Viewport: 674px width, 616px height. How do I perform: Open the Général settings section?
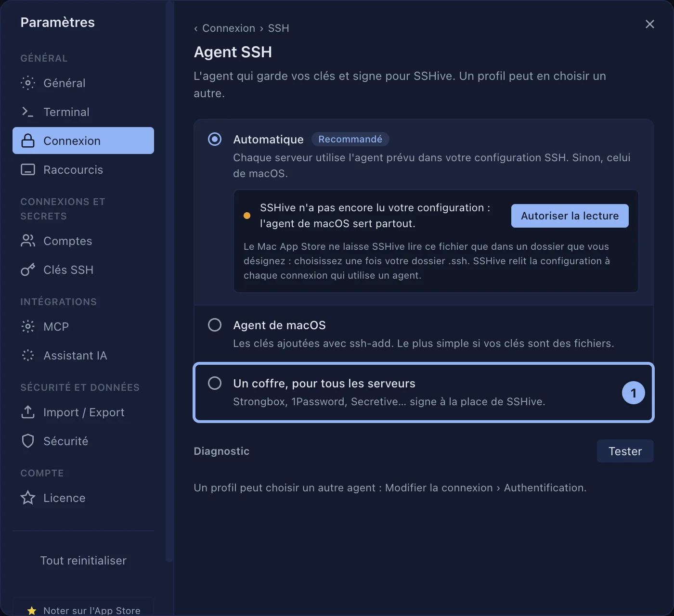(83, 83)
